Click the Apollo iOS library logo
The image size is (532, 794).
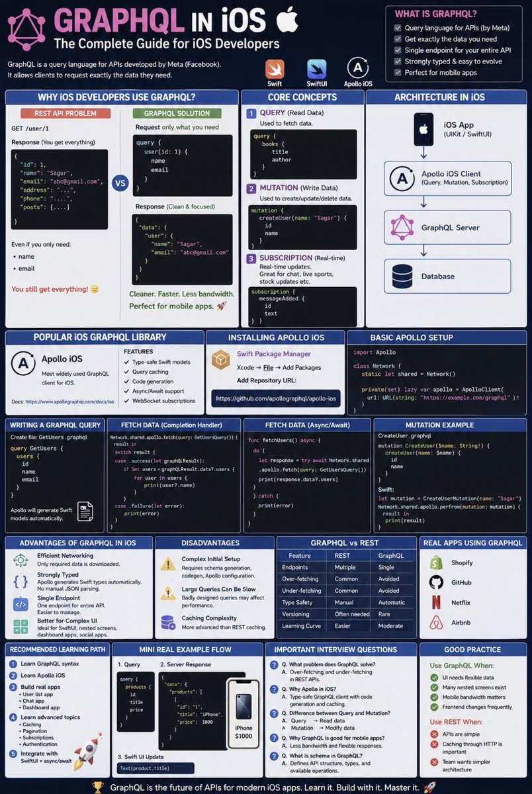tap(24, 364)
